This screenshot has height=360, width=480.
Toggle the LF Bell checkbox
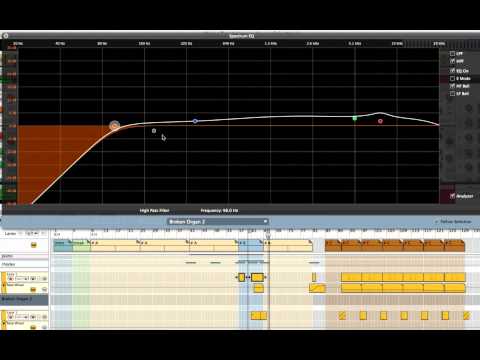pyautogui.click(x=452, y=94)
